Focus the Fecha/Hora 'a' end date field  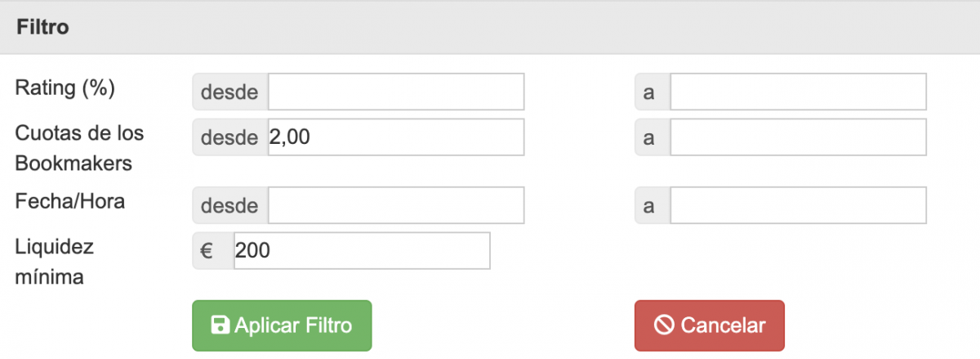[799, 205]
